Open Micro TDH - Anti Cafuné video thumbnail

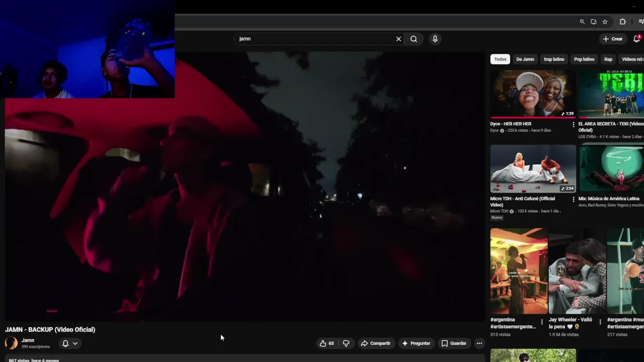pos(533,169)
